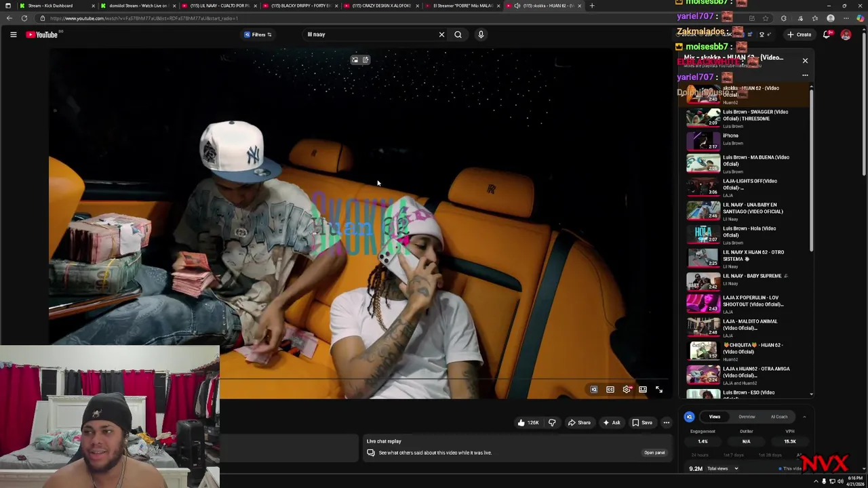Screen dimensions: 868x488
Task: Reload the page
Action: (24, 18)
